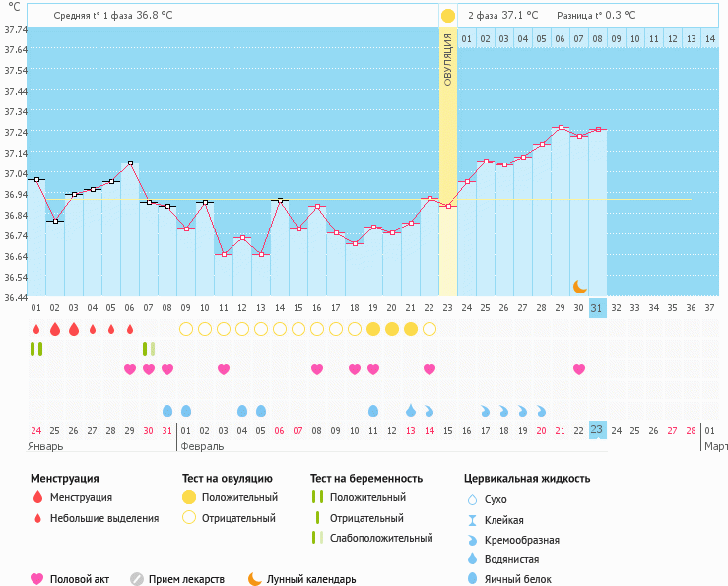Click the pregnancy test bars on cycle day 01
This screenshot has height=586, width=728.
coord(36,349)
